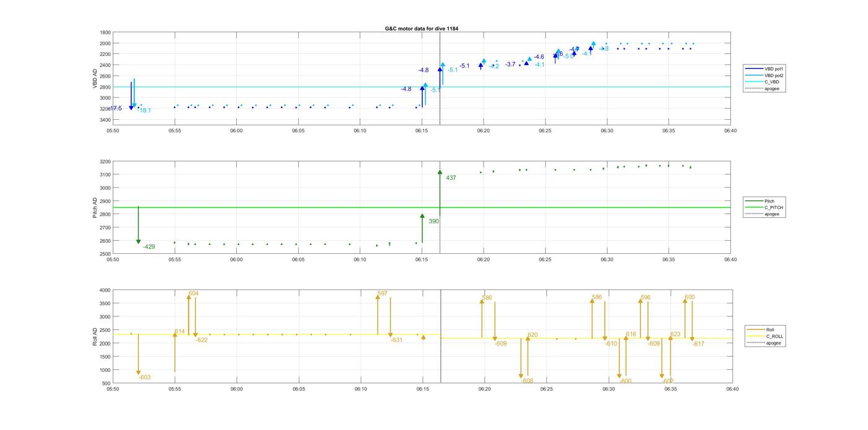
Task: Click the '-631' roll value label
Action: [396, 340]
